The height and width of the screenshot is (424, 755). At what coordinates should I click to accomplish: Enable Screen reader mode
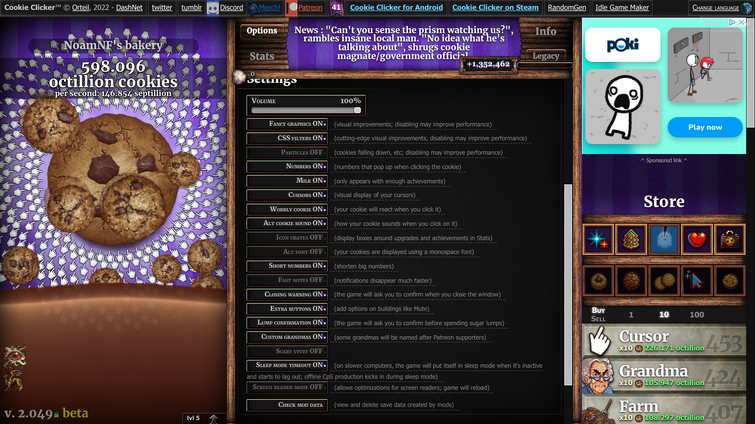(x=287, y=387)
